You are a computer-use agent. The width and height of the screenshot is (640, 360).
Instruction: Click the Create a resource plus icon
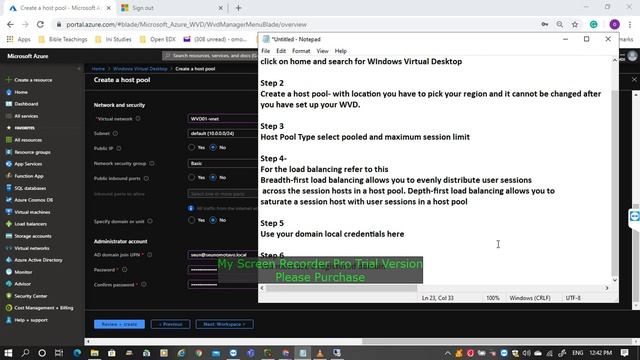click(x=9, y=80)
